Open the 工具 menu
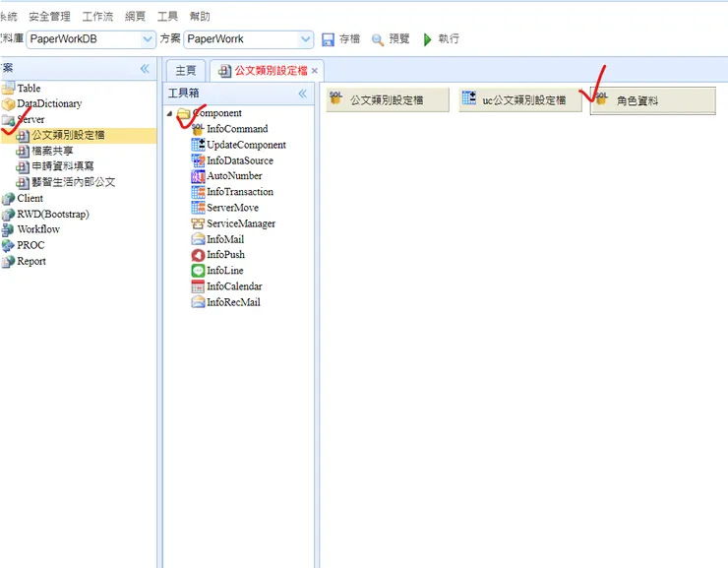728x568 pixels. point(167,17)
